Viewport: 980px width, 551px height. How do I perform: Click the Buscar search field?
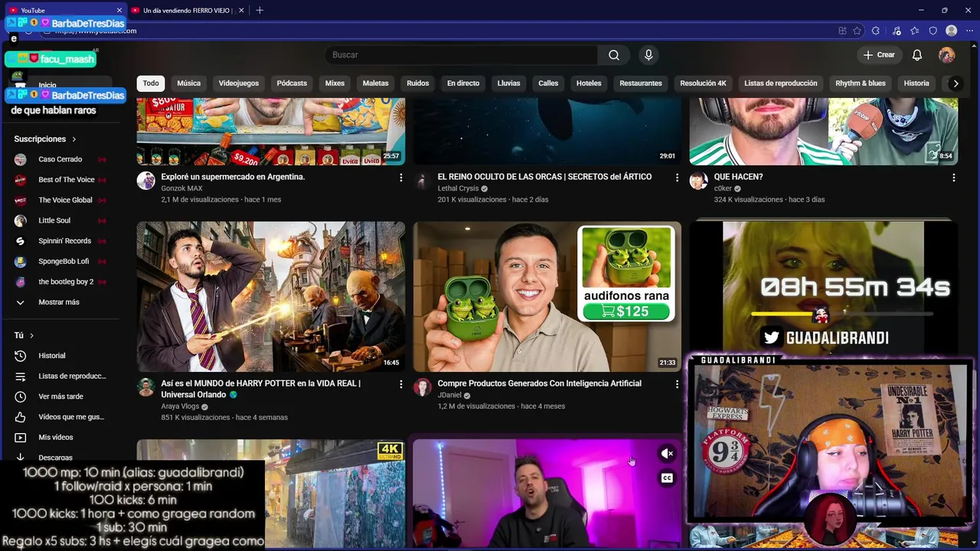tap(461, 55)
